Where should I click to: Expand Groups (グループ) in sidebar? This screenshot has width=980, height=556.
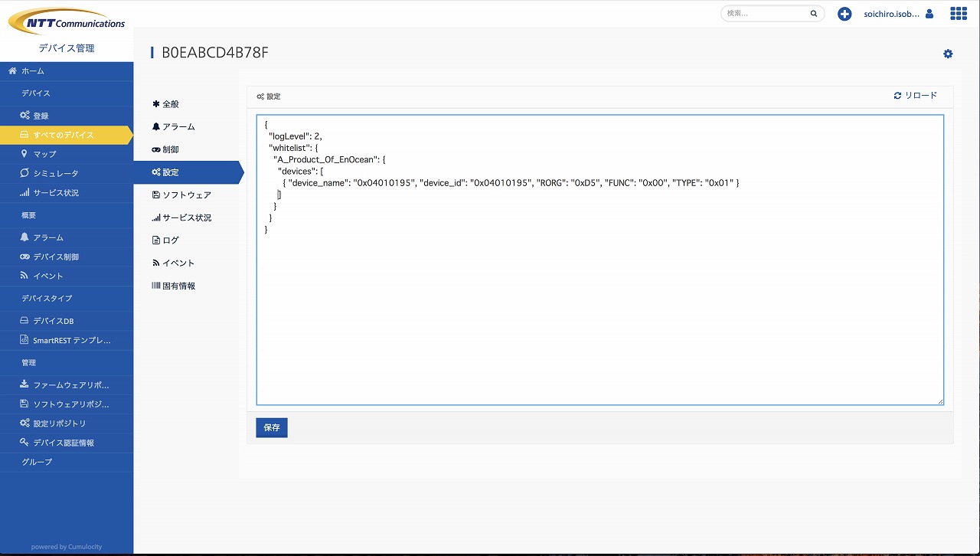67,462
